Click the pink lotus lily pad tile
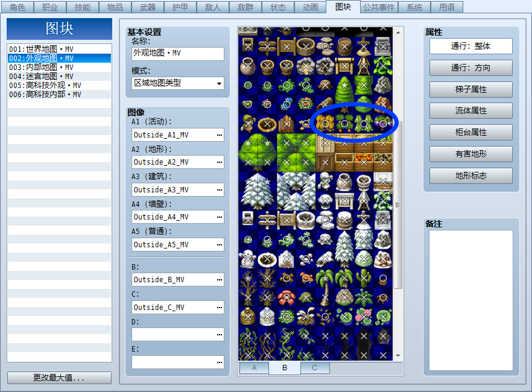This screenshot has height=392, width=532. coord(364,317)
